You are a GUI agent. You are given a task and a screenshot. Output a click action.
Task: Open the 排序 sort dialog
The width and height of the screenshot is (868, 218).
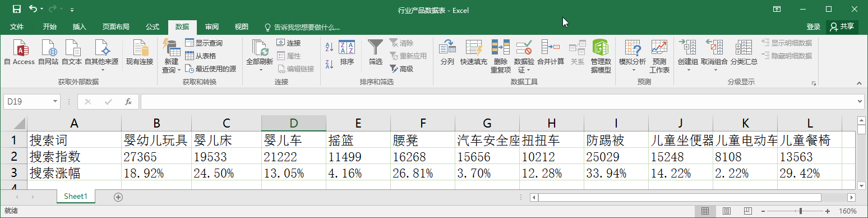pos(347,52)
